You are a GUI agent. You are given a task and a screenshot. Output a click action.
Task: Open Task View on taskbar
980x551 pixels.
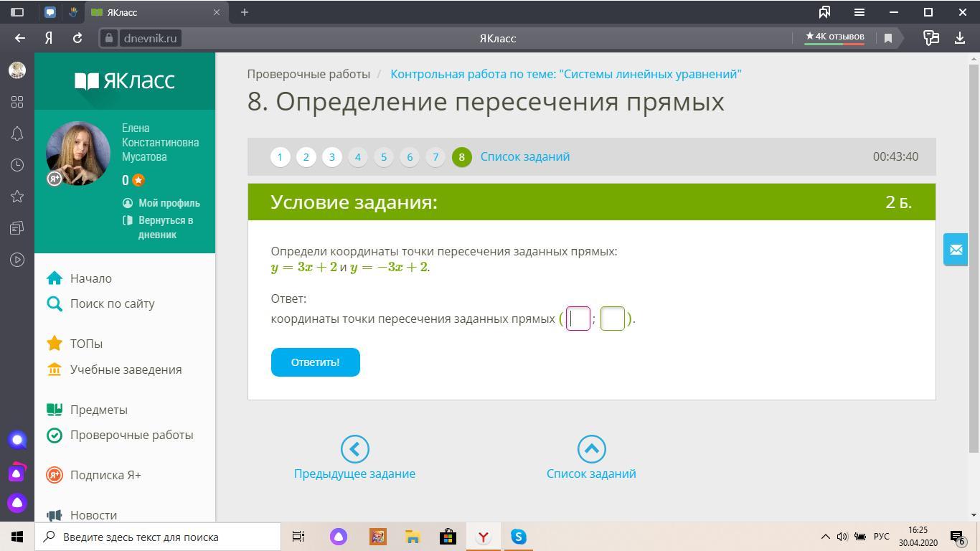tap(298, 537)
